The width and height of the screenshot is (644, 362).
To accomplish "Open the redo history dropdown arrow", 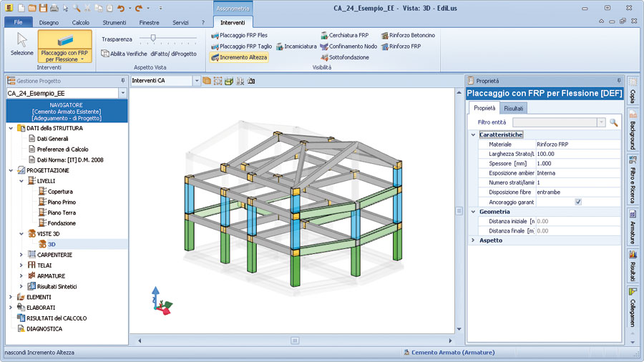I will click(x=148, y=8).
